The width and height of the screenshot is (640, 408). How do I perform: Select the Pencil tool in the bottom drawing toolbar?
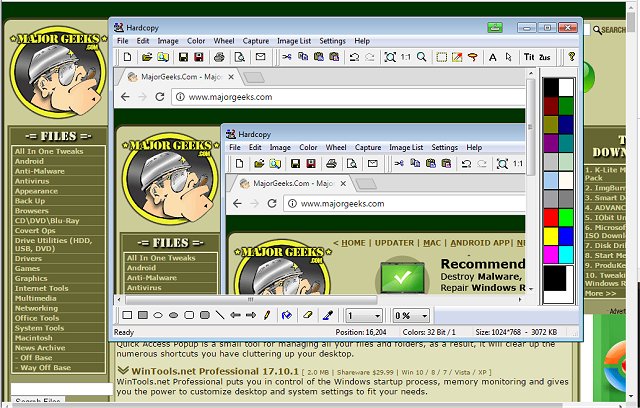(266, 315)
